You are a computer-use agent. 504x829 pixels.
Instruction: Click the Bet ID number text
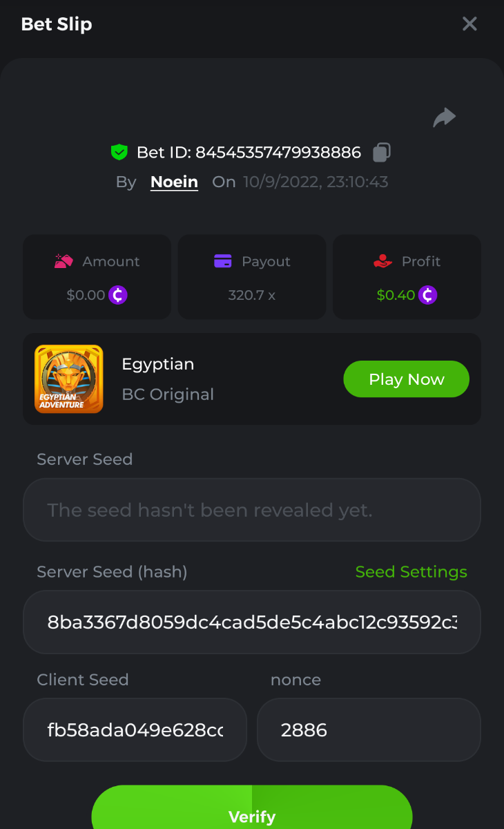click(278, 152)
